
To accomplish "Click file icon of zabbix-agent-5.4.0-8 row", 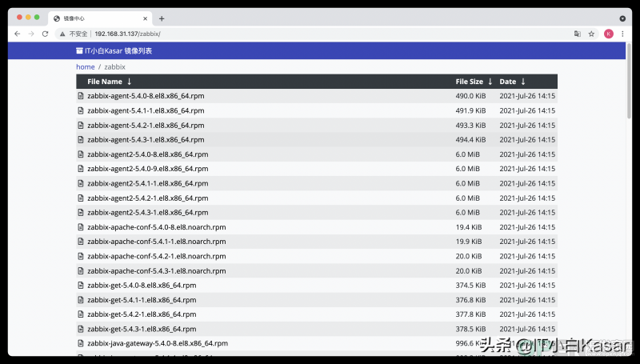I will pos(81,96).
